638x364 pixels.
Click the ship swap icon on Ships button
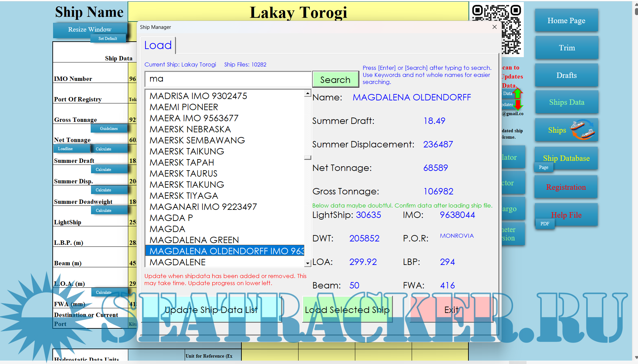click(x=583, y=130)
